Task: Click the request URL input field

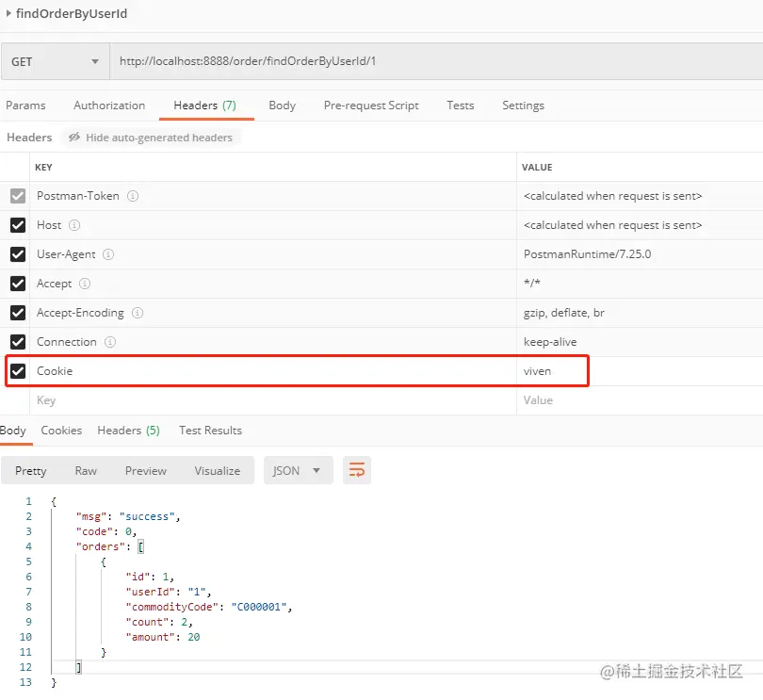Action: point(436,61)
